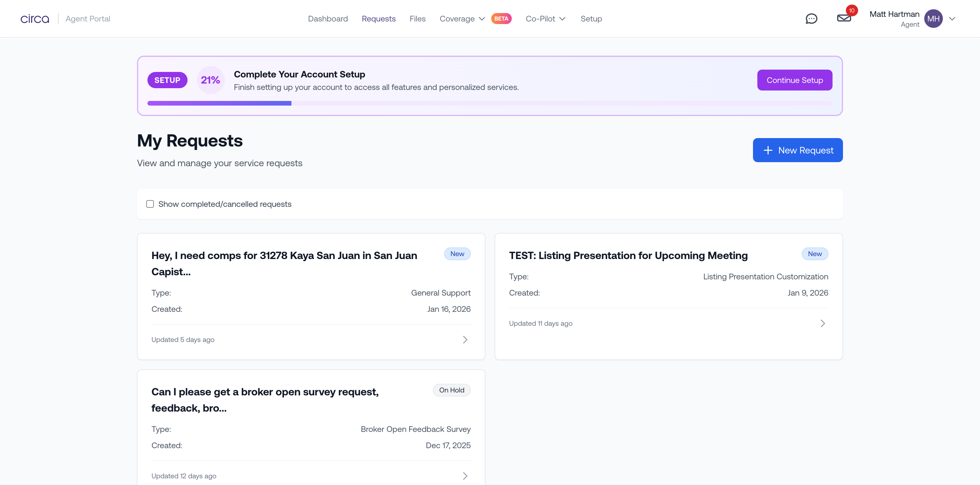The height and width of the screenshot is (485, 980).
Task: Click the New status badge on comps request
Action: click(457, 254)
